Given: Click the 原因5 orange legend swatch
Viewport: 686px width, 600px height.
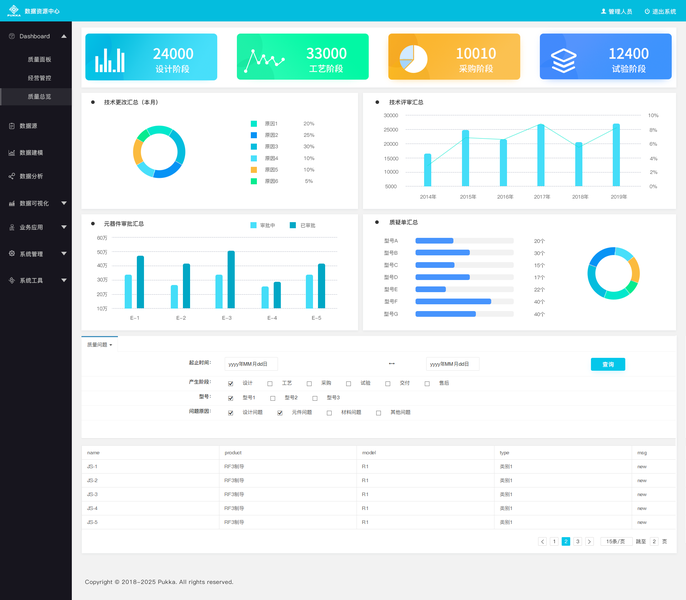Looking at the screenshot, I should tap(254, 170).
